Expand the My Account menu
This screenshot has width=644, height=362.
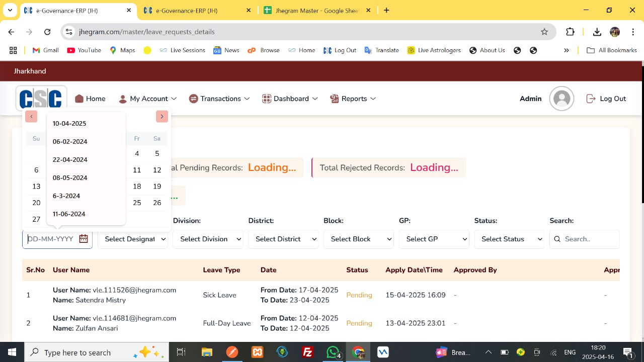tap(147, 99)
